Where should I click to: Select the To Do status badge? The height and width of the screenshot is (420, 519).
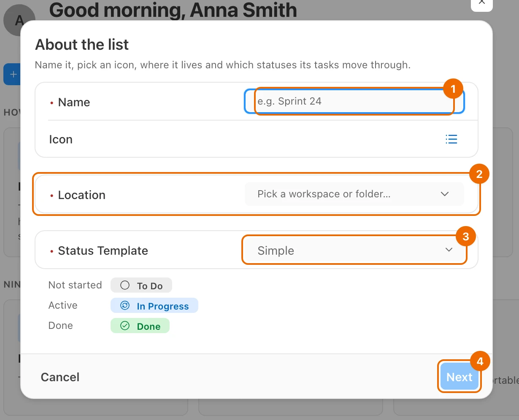[x=141, y=285]
